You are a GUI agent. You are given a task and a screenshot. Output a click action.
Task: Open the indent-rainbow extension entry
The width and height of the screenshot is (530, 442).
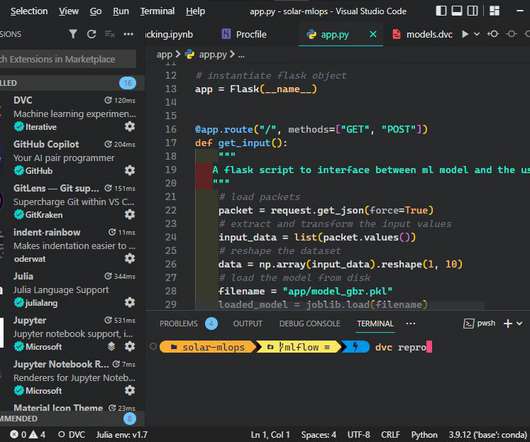pyautogui.click(x=73, y=245)
